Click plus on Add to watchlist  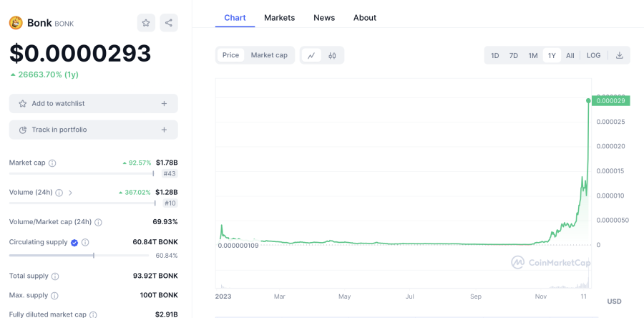(x=164, y=104)
